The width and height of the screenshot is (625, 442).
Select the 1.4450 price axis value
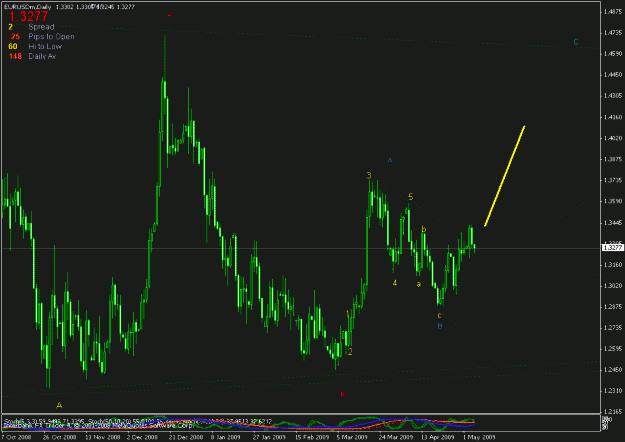click(613, 75)
